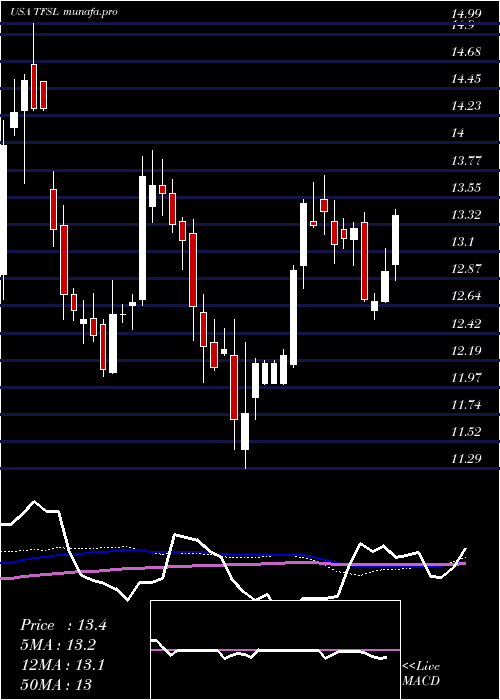Click the 'Price : 13.4' readout

tap(63, 625)
